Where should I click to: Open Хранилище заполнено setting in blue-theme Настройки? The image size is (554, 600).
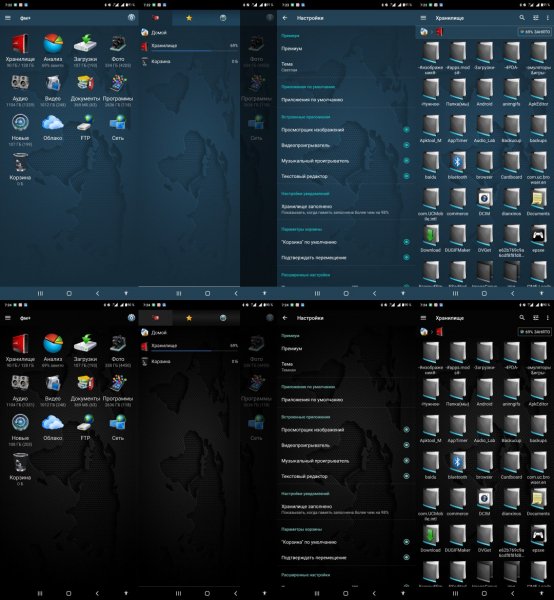tap(346, 209)
